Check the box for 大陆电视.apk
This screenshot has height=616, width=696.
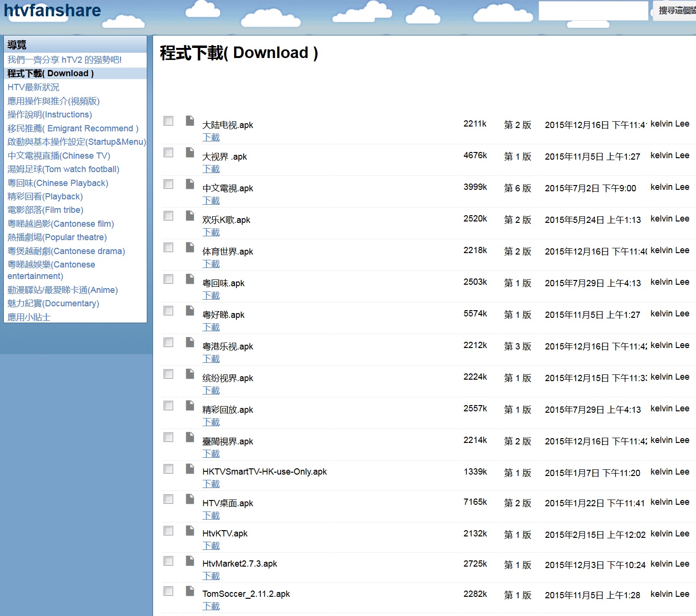tap(168, 121)
